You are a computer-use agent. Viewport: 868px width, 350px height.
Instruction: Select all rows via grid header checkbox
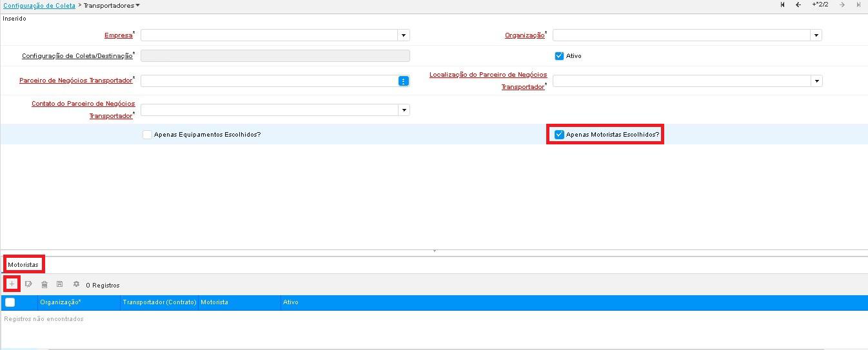[10, 302]
